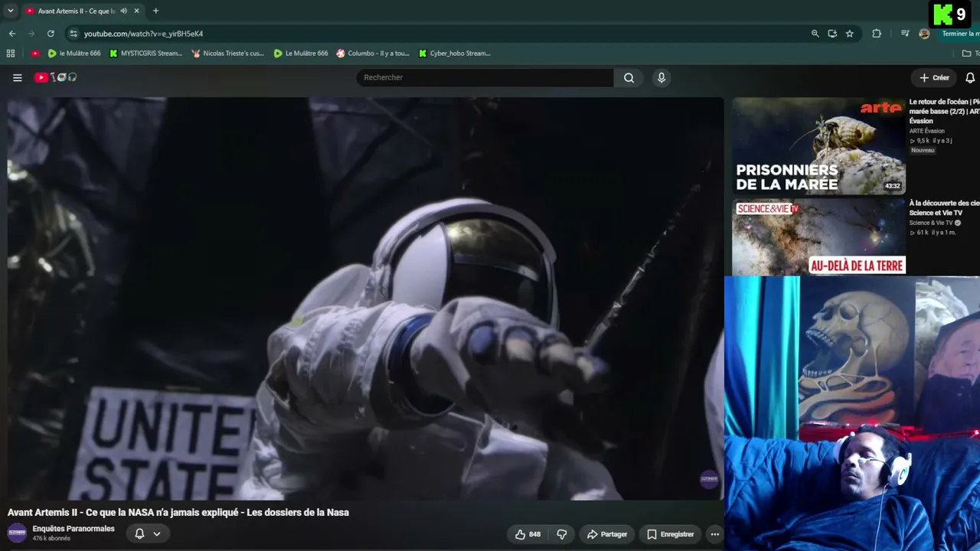Open the bookmarks folder at the bar's end
This screenshot has height=551, width=980.
pyautogui.click(x=969, y=54)
